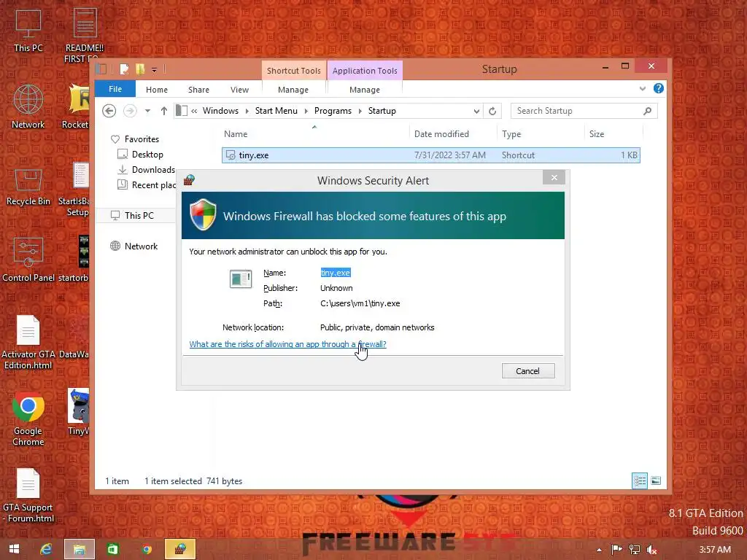747x560 pixels.
Task: Show hidden tray icons arrow
Action: pyautogui.click(x=600, y=550)
